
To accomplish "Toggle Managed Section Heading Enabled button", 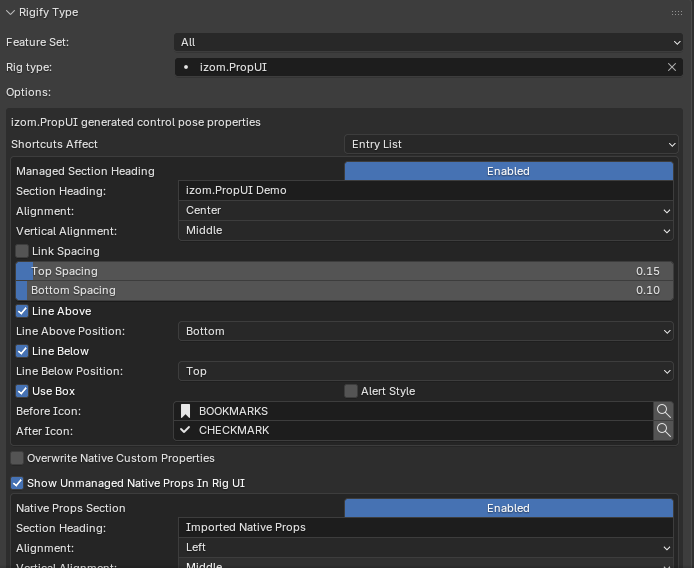I will (508, 171).
